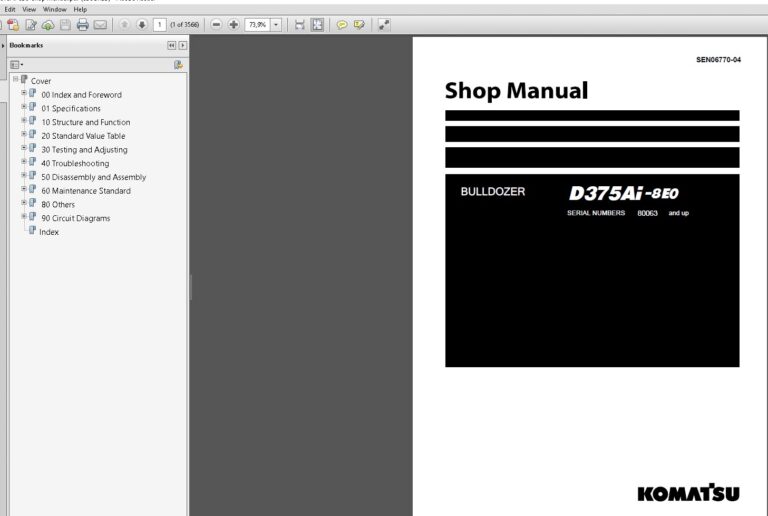
Task: Click the Bookmarks panel title
Action: tap(26, 45)
